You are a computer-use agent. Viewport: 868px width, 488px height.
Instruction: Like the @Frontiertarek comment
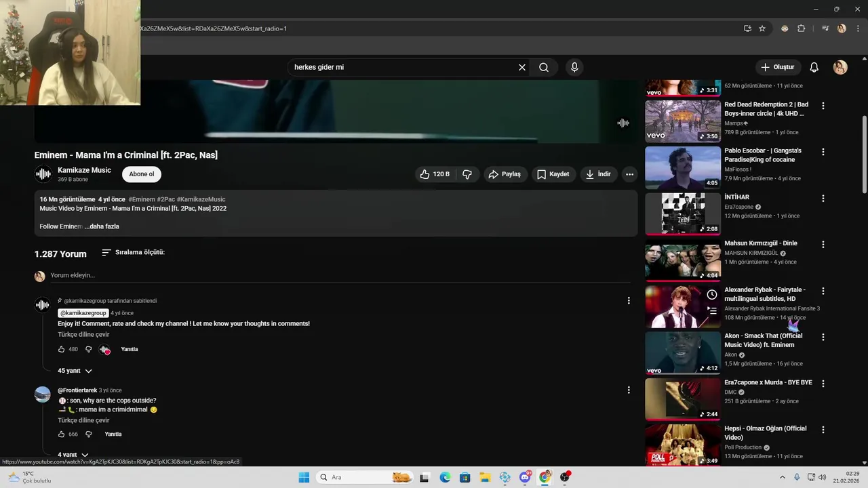[61, 434]
